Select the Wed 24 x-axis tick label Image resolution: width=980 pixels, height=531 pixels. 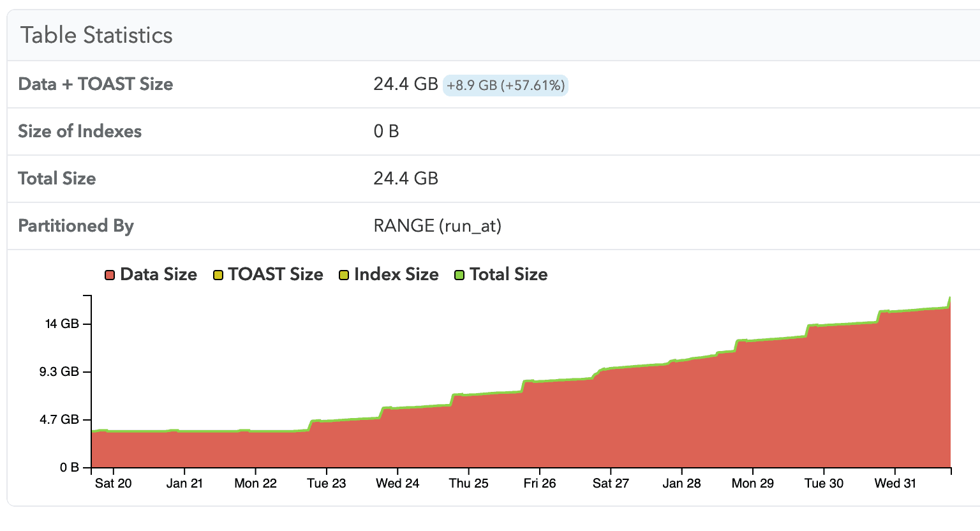(397, 483)
